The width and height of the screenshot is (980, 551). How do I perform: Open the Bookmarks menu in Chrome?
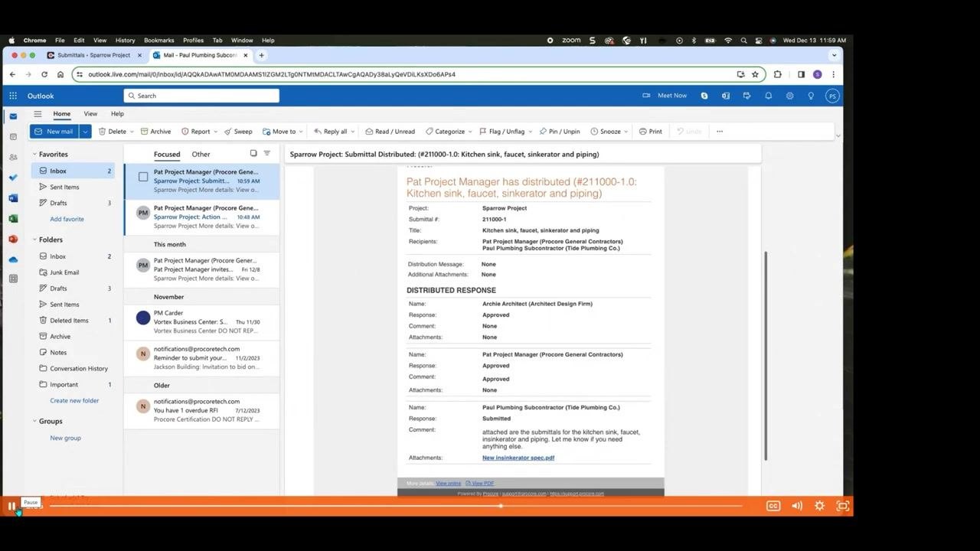[x=159, y=41]
